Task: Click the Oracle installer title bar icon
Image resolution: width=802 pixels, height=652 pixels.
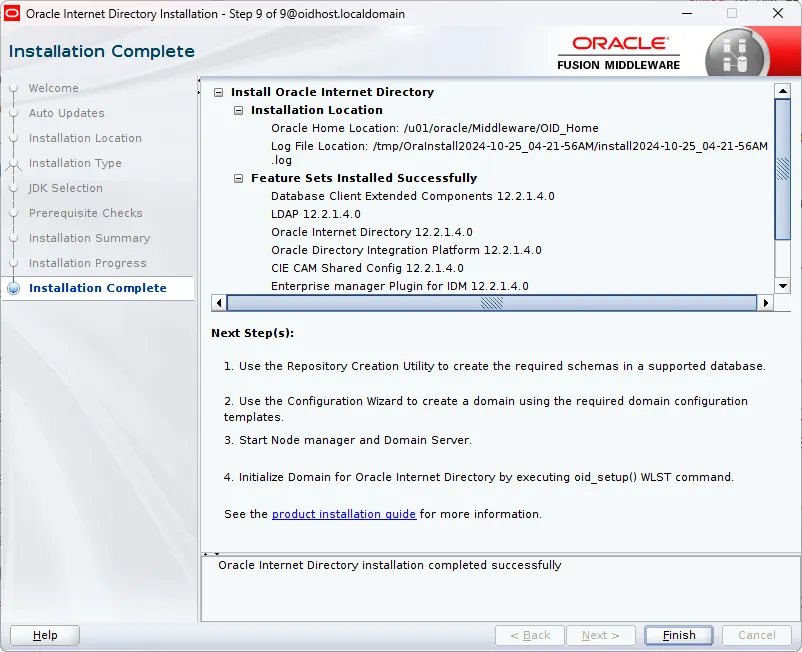Action: coord(12,13)
